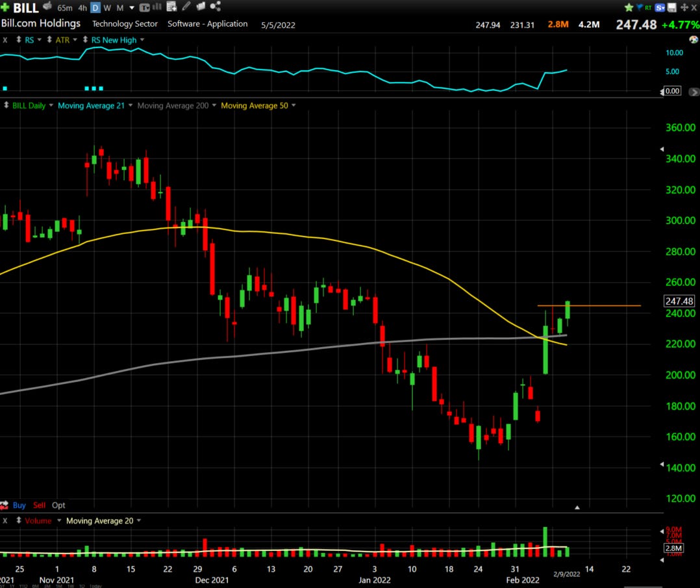This screenshot has height=588, width=700.
Task: Select the 4h timeframe
Action: [82, 8]
